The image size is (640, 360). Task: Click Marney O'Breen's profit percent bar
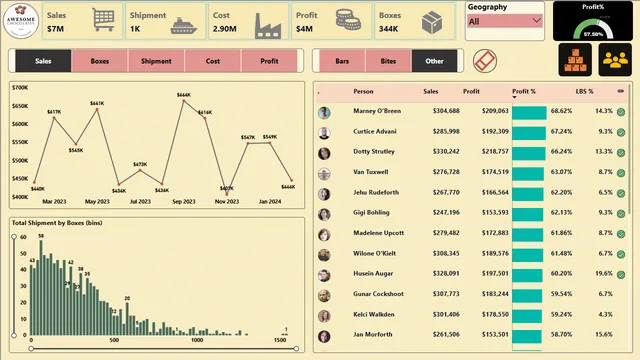[529, 113]
